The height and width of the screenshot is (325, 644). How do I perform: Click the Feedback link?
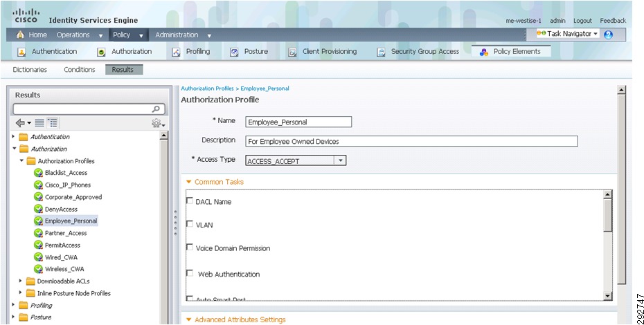click(613, 21)
